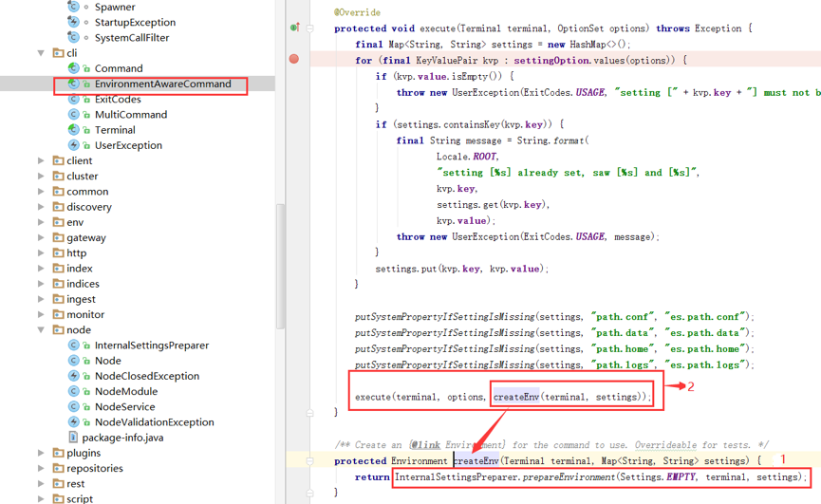Select StartupException in project tree

click(x=135, y=22)
